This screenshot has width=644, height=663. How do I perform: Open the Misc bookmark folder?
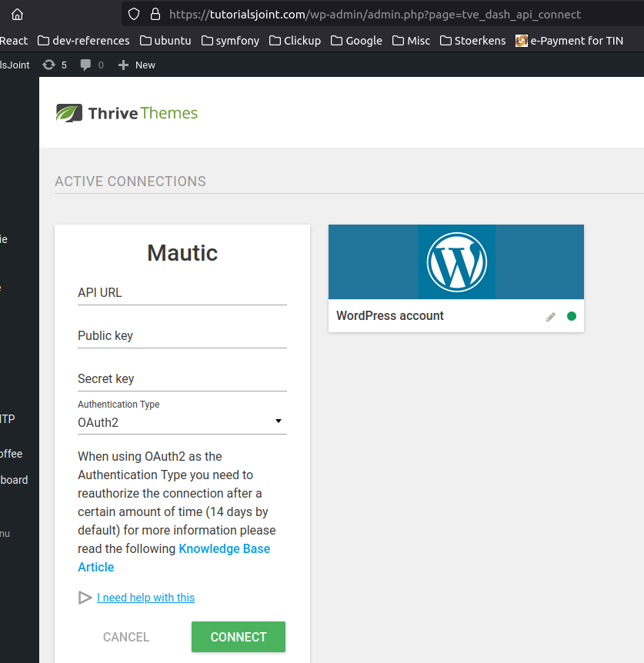[411, 41]
